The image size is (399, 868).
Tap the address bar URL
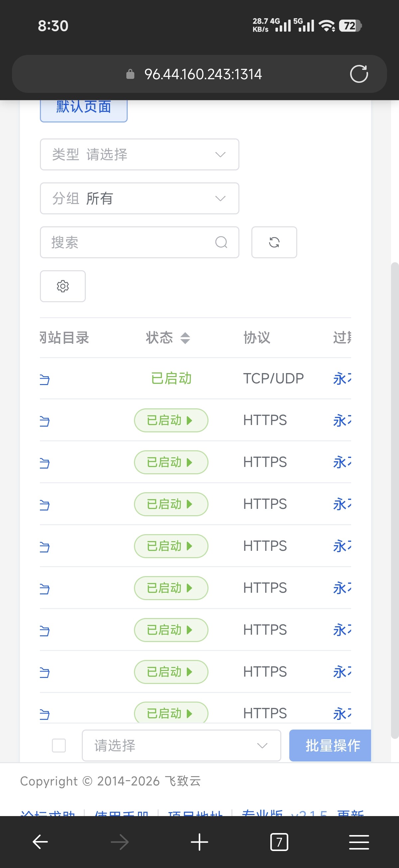click(203, 74)
